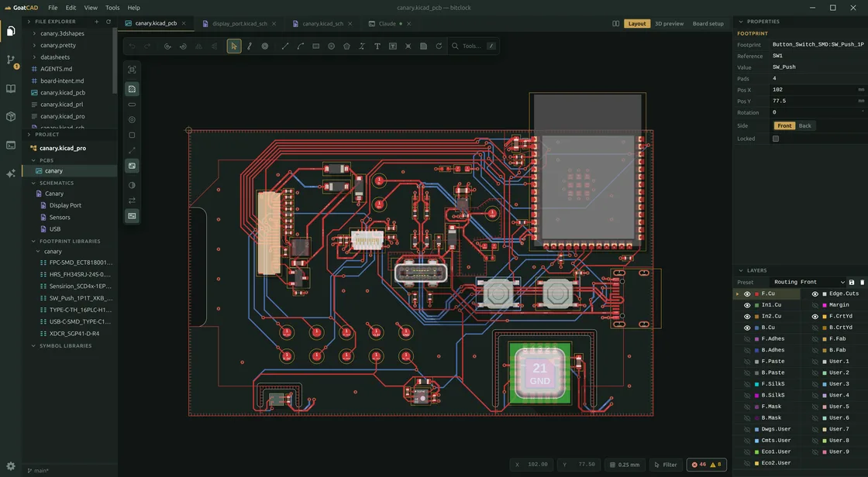Hide the B.Cu layer
The image size is (868, 477).
click(x=747, y=328)
